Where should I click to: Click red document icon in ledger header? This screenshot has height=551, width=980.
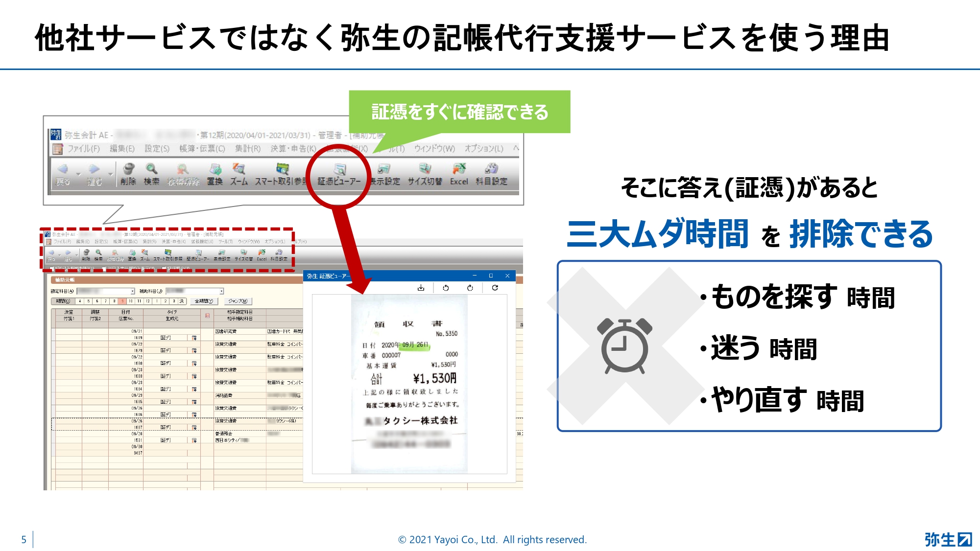coord(207,316)
